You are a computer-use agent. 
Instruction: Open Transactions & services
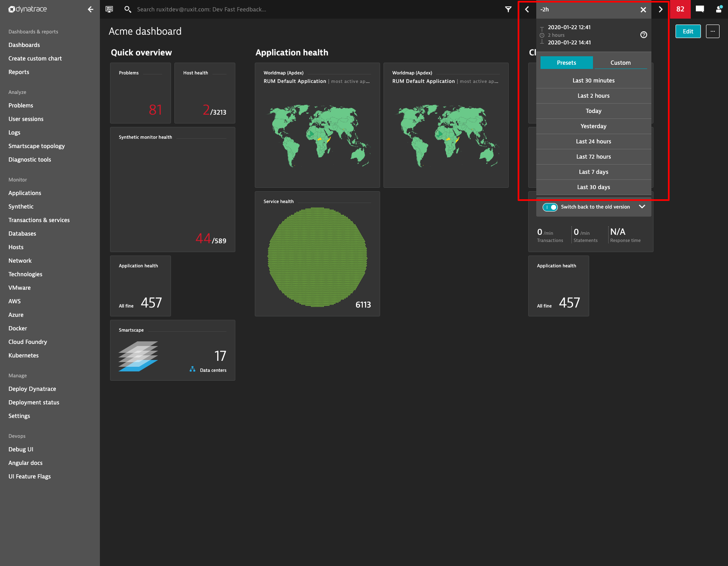tap(39, 220)
